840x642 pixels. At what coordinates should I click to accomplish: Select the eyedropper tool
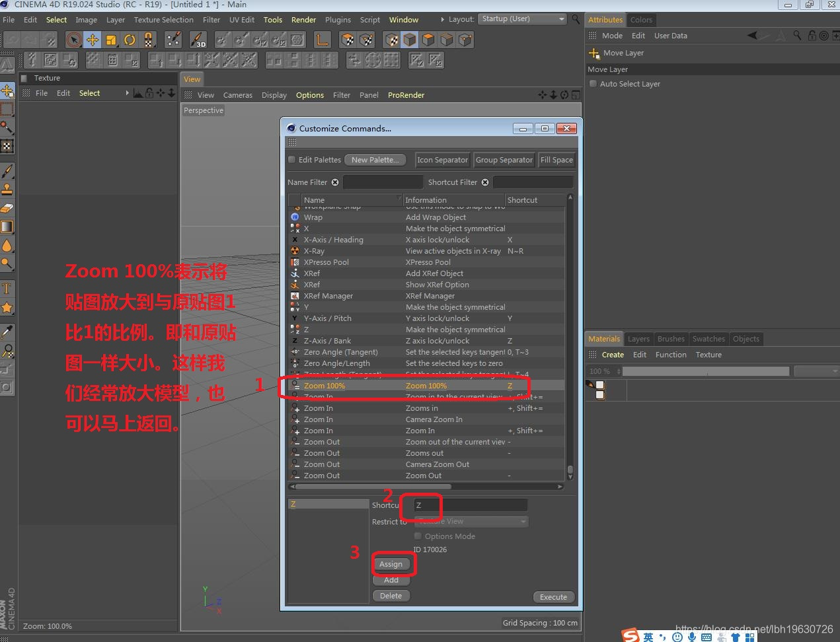[x=7, y=332]
